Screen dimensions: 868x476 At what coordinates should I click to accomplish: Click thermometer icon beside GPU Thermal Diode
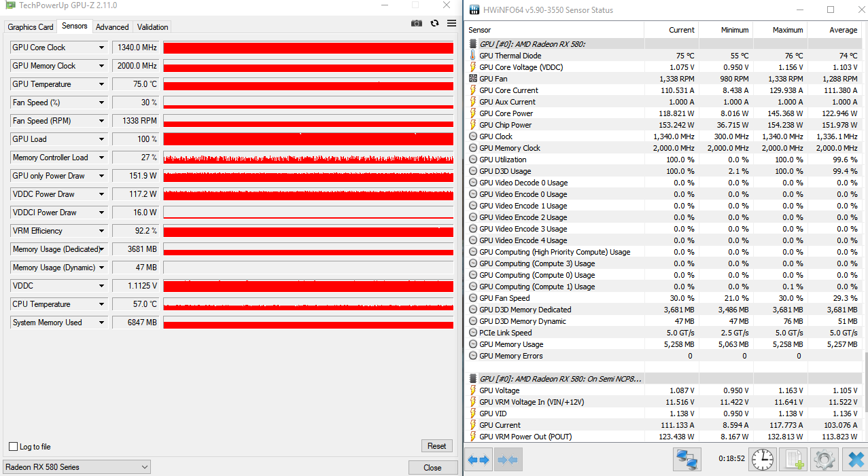click(473, 56)
